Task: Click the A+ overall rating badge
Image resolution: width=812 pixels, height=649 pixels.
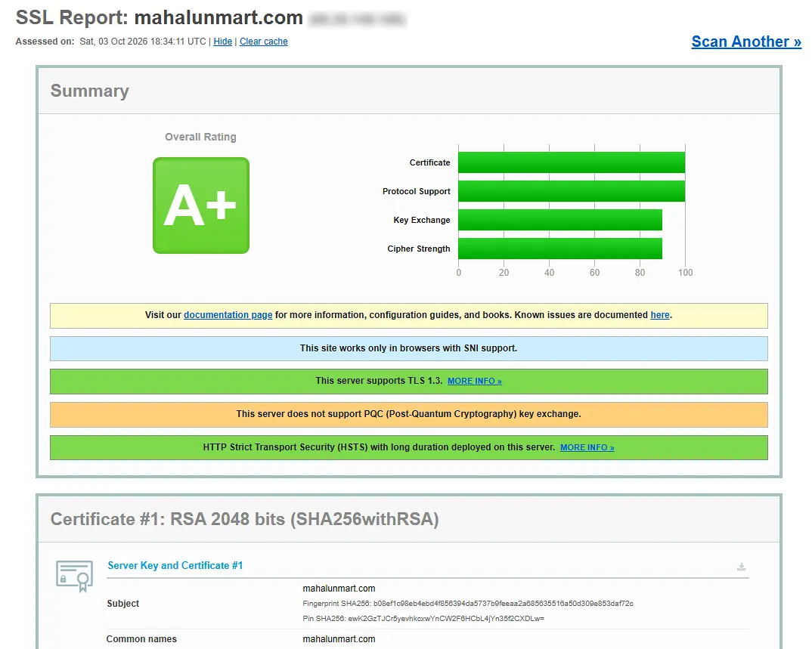Action: click(201, 206)
